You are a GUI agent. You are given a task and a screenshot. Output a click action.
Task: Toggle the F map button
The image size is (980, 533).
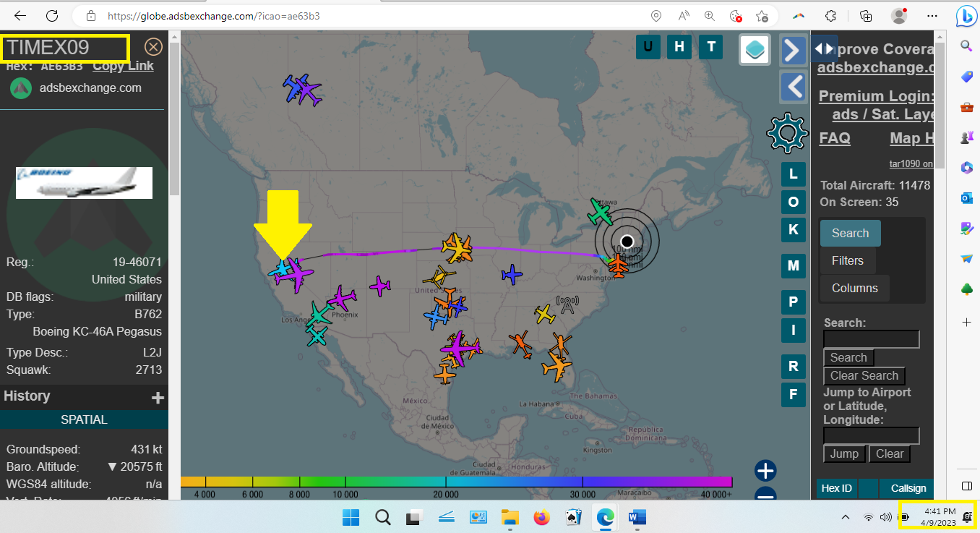click(x=793, y=394)
